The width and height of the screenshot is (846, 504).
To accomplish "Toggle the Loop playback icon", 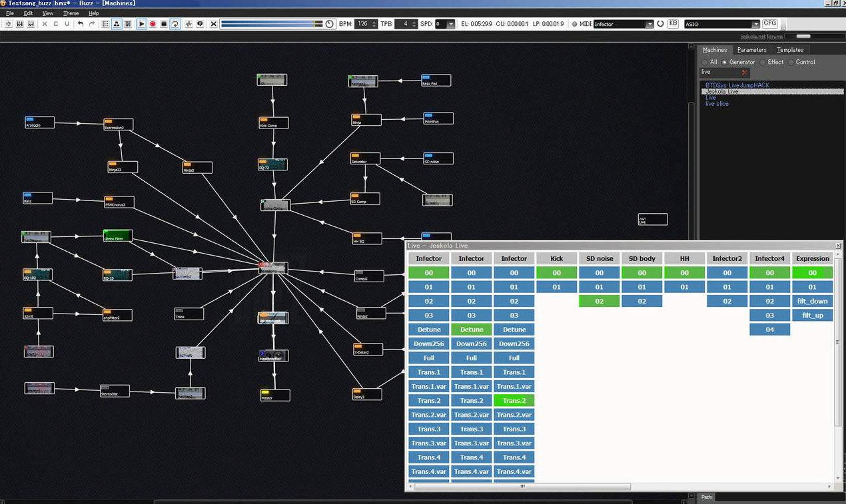I will pos(175,24).
